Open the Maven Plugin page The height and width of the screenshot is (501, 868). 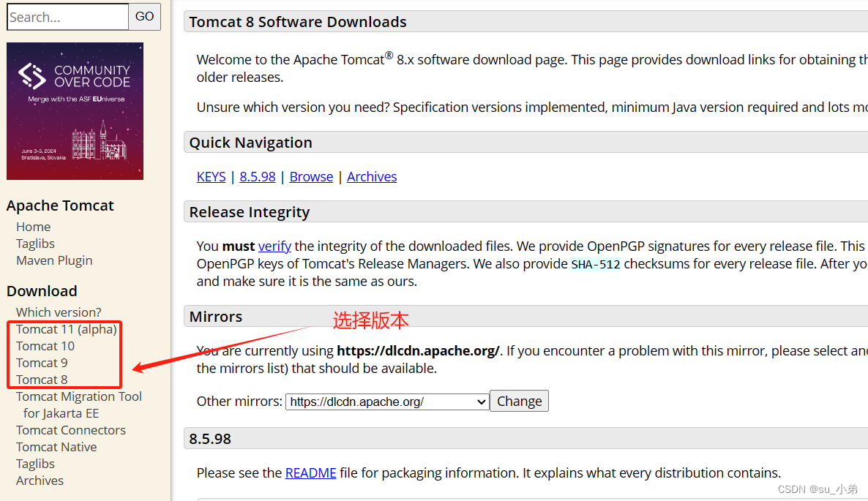(54, 260)
